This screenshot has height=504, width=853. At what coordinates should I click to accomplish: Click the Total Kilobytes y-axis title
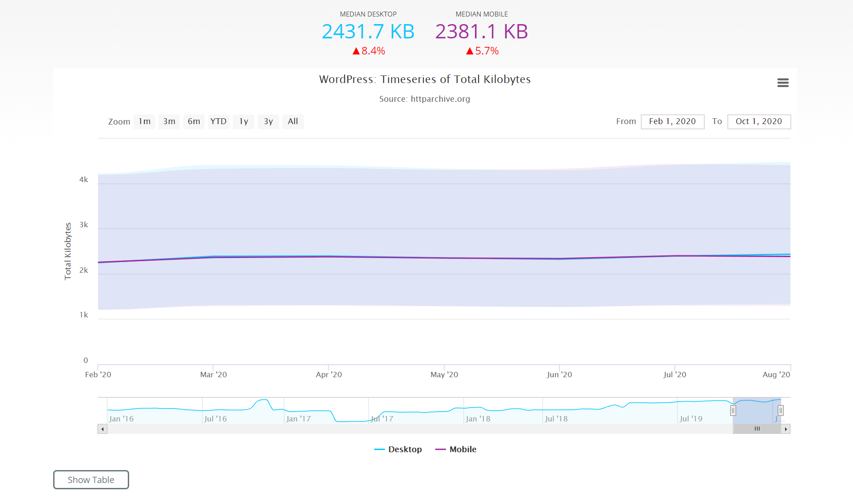click(x=68, y=251)
